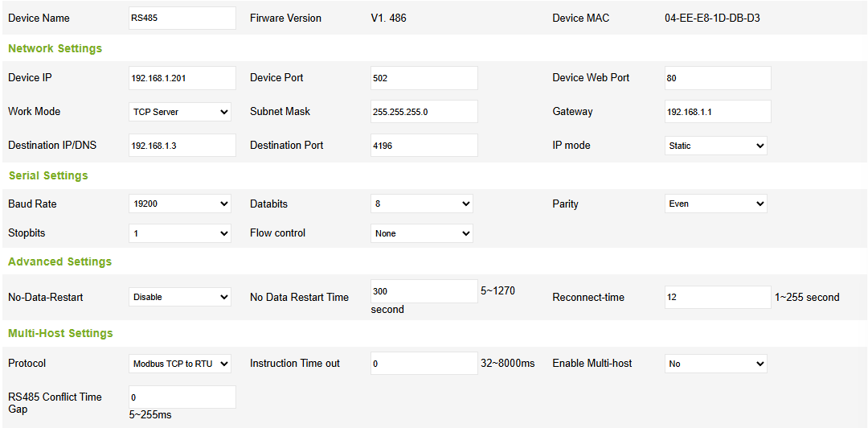Open the Baud Rate dropdown
Viewport: 868px width, 428px height.
pos(180,204)
